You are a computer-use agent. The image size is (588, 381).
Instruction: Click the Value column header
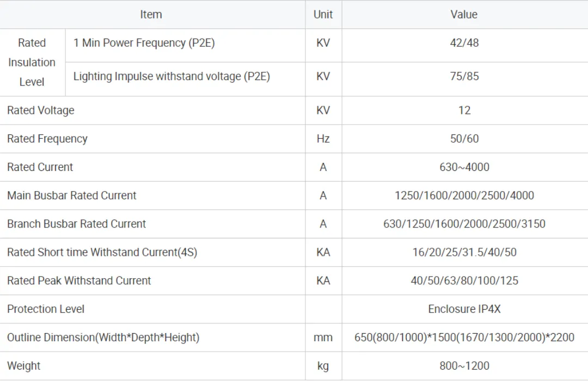[464, 15]
